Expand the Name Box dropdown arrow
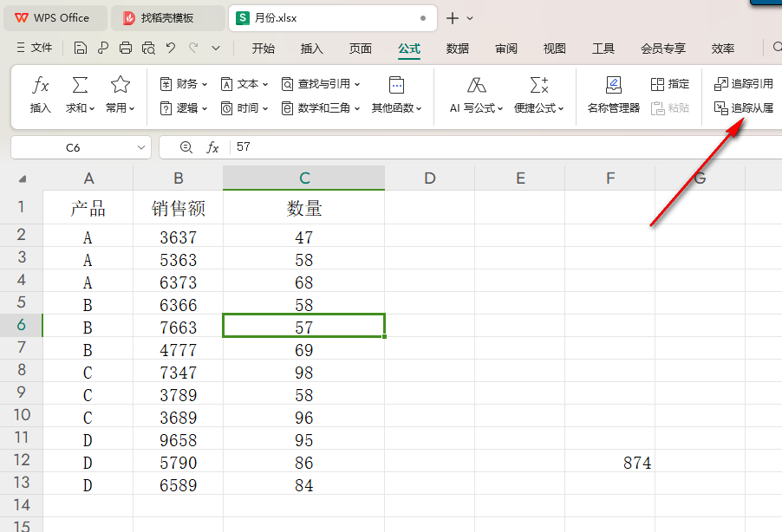This screenshot has height=532, width=782. (x=141, y=147)
